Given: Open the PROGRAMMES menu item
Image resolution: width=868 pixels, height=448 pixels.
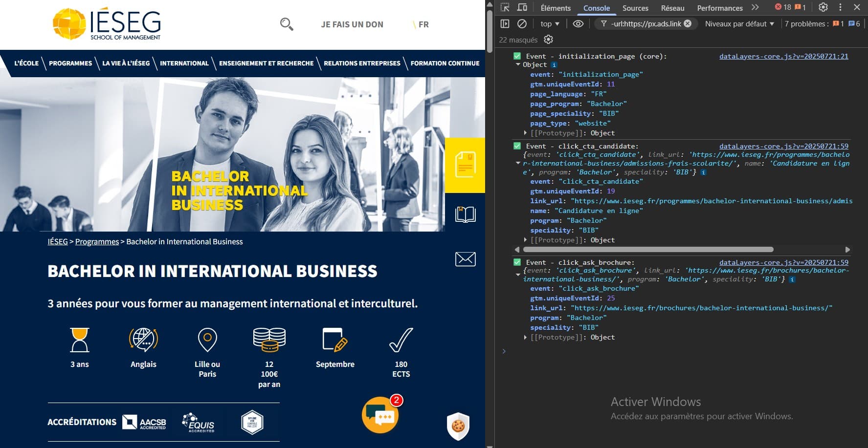Looking at the screenshot, I should pos(70,63).
